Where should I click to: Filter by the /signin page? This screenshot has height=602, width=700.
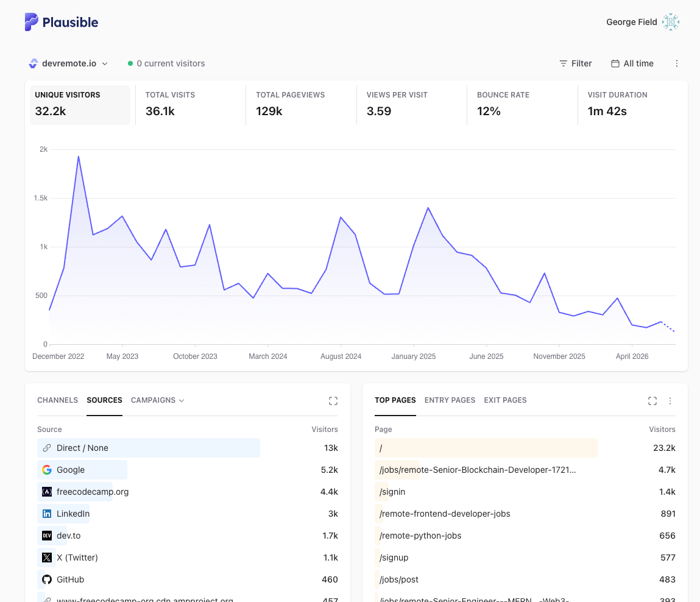[x=392, y=492]
